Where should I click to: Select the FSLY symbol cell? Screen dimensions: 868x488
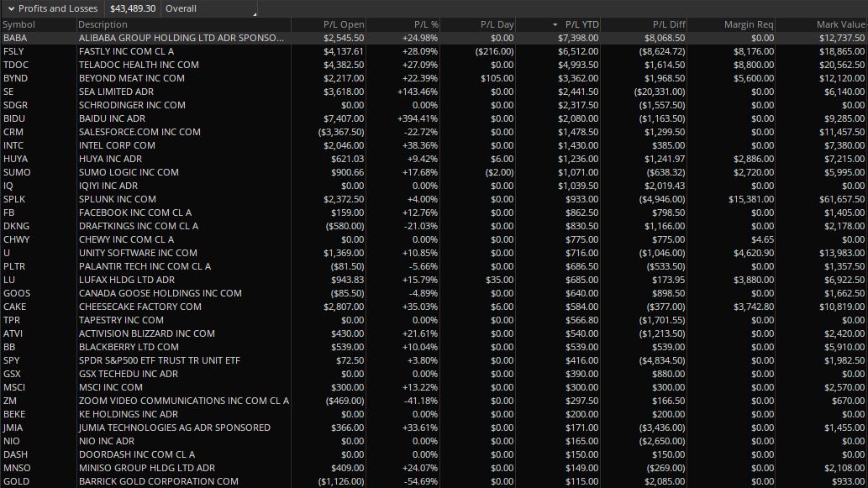(13, 51)
